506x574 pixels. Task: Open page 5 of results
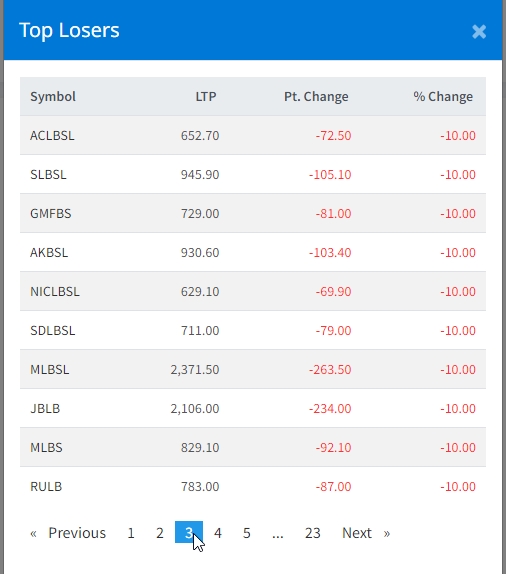point(246,533)
